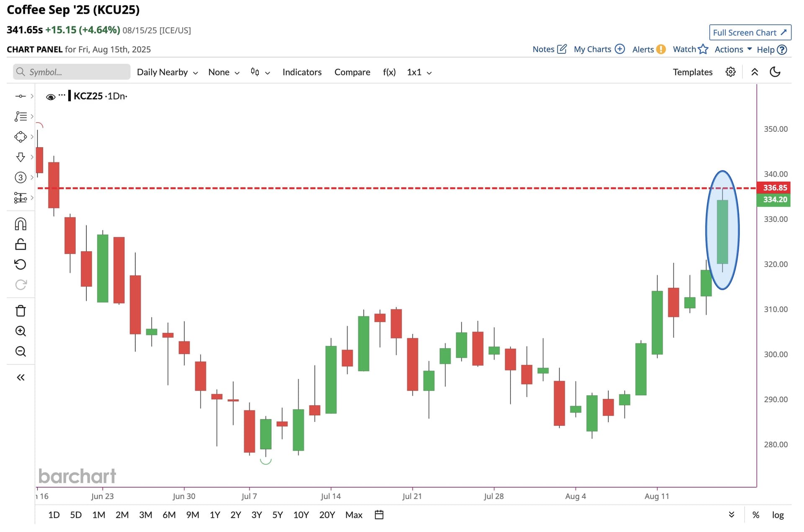Image resolution: width=804 pixels, height=532 pixels.
Task: Open the Actions dropdown menu
Action: [733, 49]
